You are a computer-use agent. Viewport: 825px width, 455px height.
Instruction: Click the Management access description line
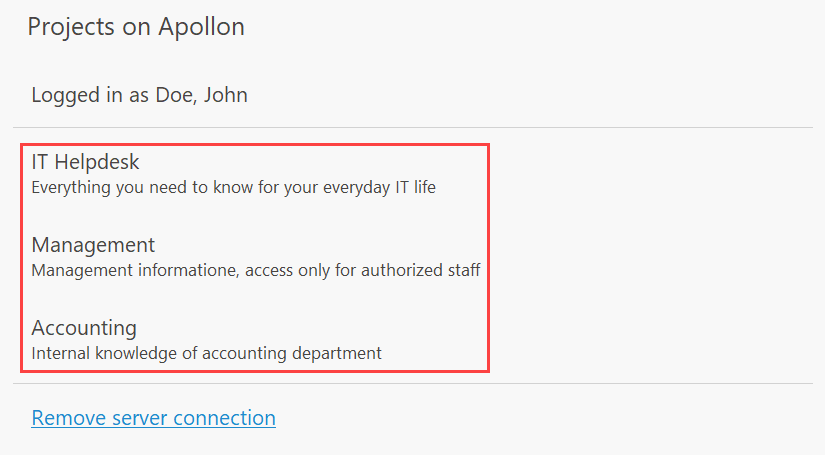[x=255, y=270]
